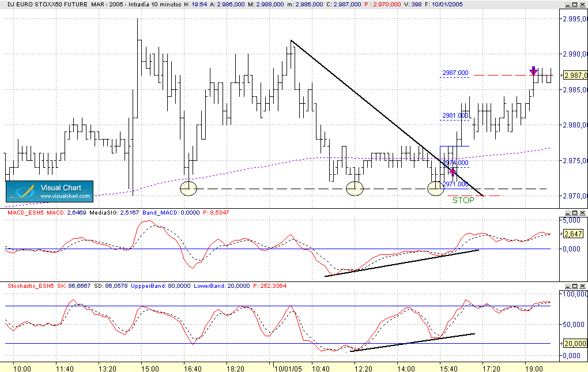Click the 5,000 MACD axis label

pyautogui.click(x=571, y=220)
